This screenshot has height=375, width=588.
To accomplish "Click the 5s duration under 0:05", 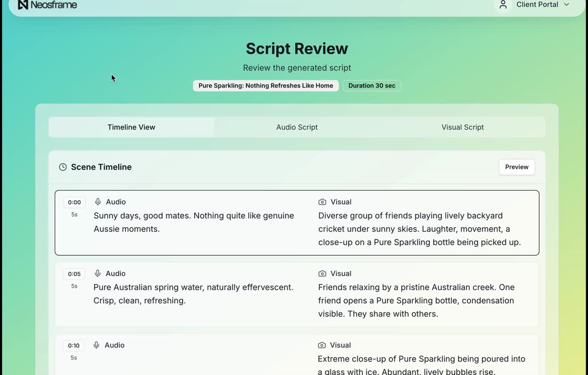I will pos(74,286).
